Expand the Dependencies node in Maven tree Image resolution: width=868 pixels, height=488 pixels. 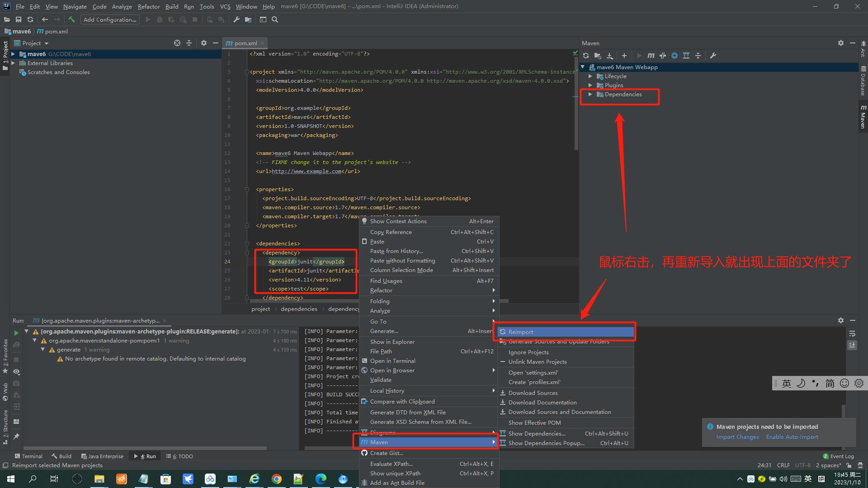(590, 94)
